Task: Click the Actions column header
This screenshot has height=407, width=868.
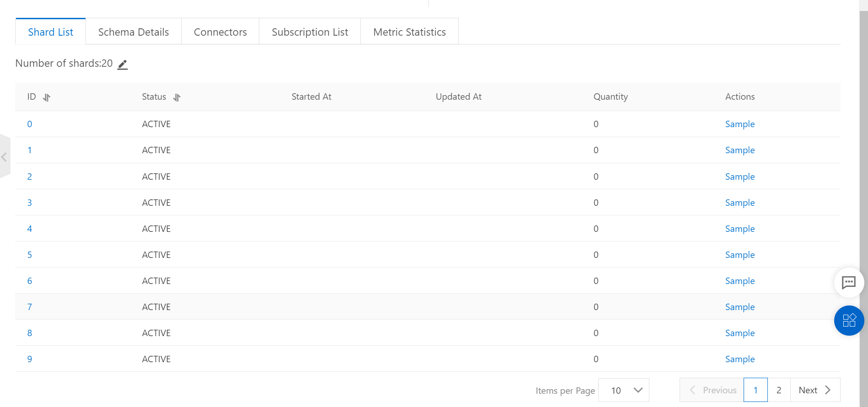Action: pos(740,96)
